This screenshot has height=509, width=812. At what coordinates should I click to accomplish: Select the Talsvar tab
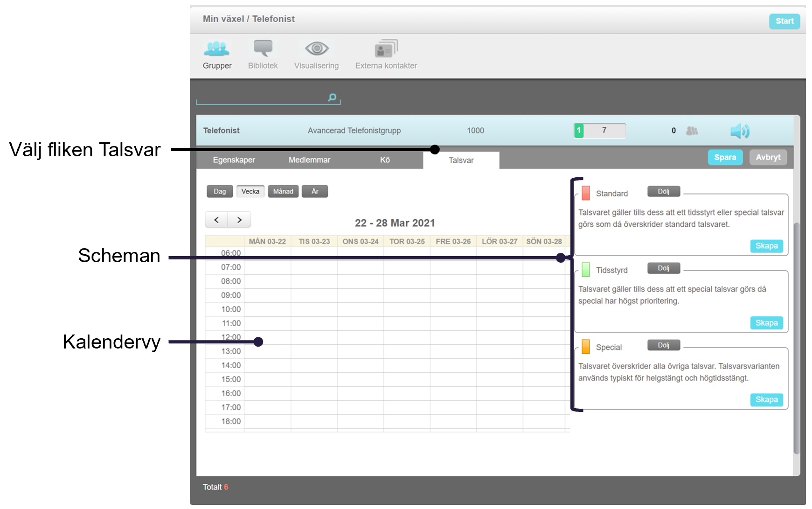[461, 160]
